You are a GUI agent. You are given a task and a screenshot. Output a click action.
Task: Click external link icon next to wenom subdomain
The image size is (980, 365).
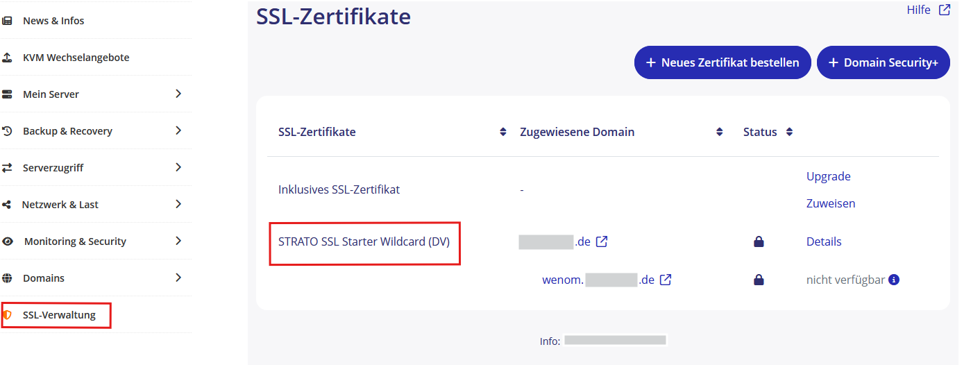(666, 280)
